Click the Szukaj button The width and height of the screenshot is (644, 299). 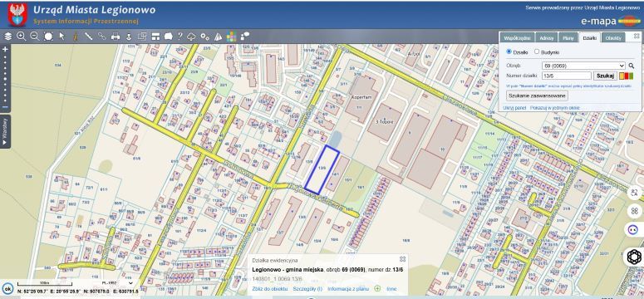(605, 76)
